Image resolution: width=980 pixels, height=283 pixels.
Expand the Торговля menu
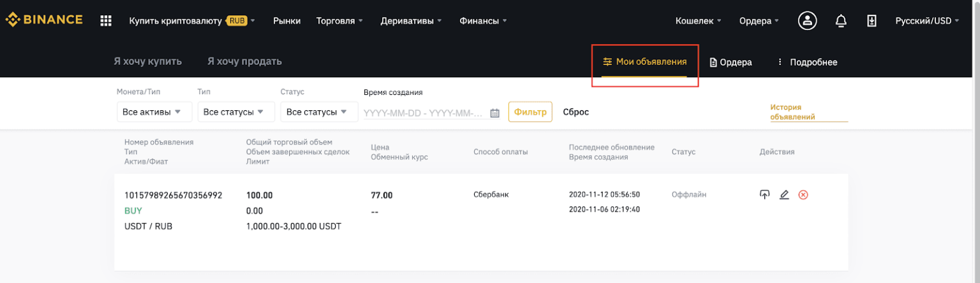340,20
